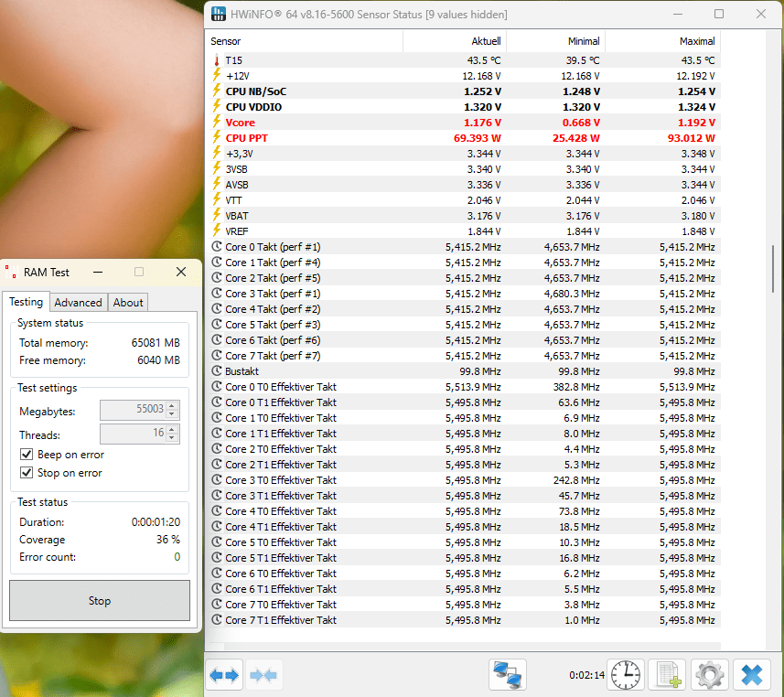Minimize the RAM Test window

pos(98,272)
